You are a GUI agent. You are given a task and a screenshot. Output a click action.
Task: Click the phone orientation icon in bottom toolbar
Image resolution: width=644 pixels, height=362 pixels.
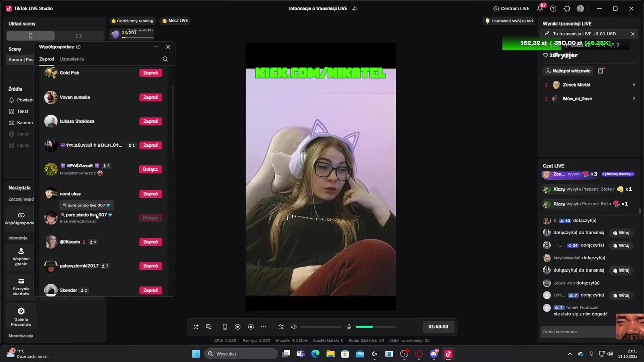click(225, 327)
